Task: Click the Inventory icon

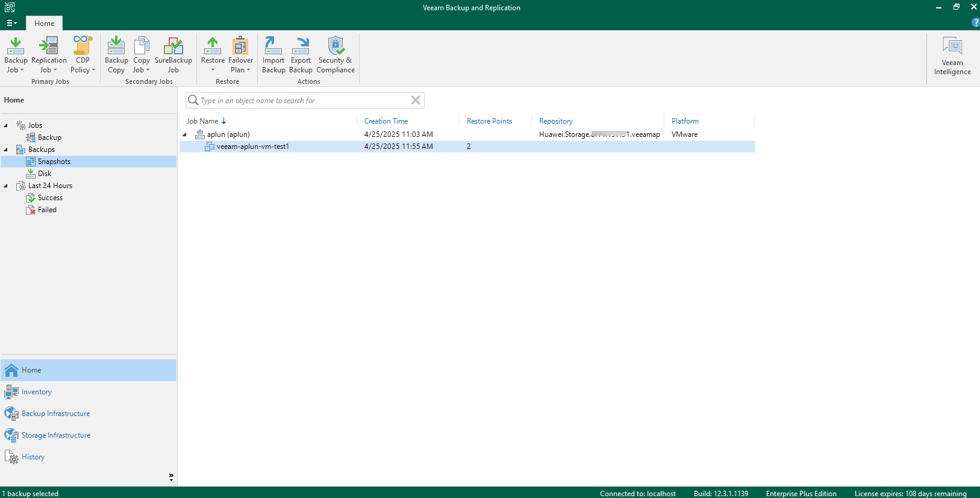Action: [11, 392]
